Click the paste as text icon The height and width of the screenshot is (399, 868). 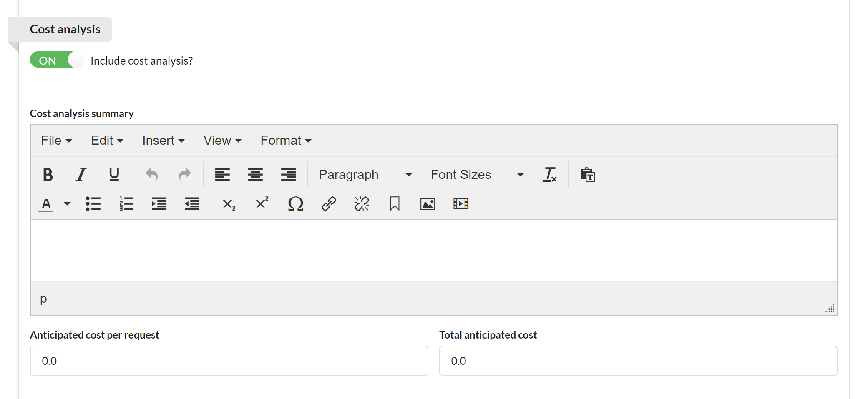(588, 175)
